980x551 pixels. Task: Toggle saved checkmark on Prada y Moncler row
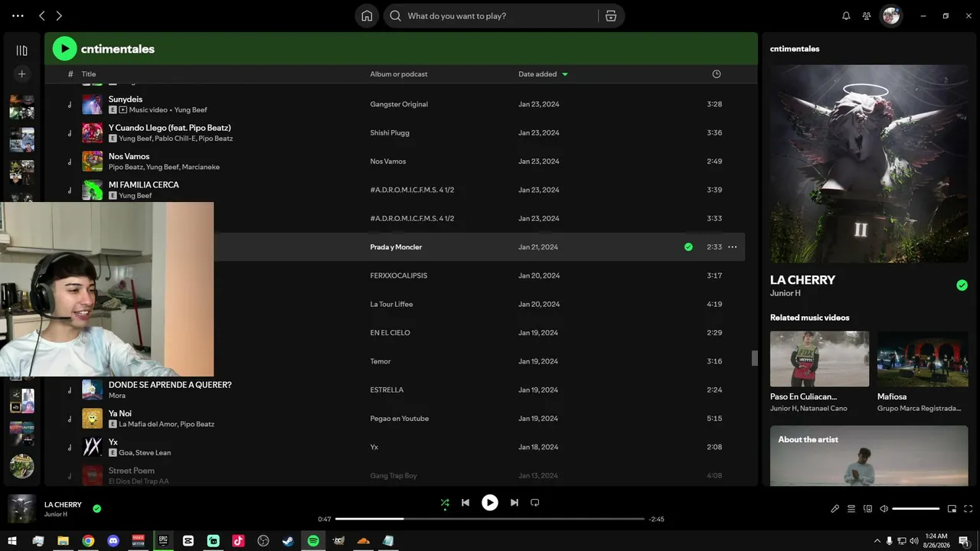tap(688, 247)
